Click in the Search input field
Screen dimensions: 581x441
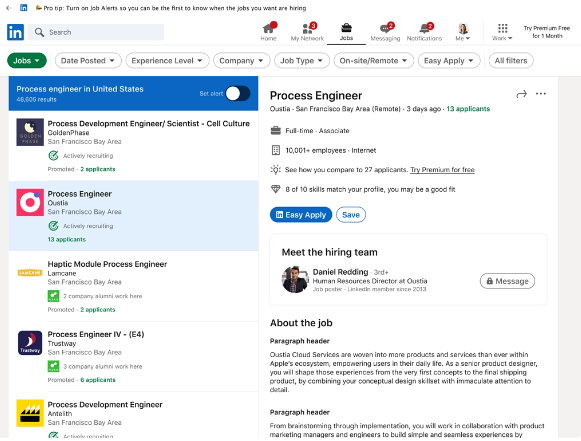coord(96,32)
